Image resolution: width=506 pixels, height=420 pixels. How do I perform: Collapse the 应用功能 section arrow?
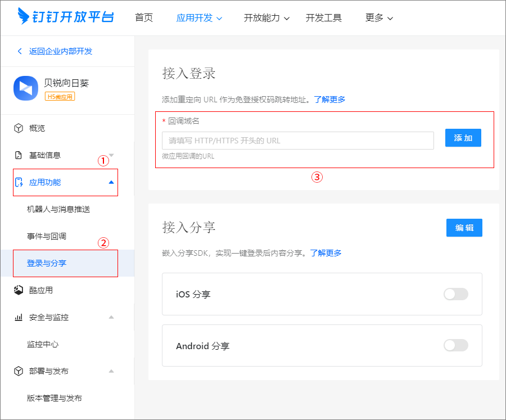click(111, 182)
